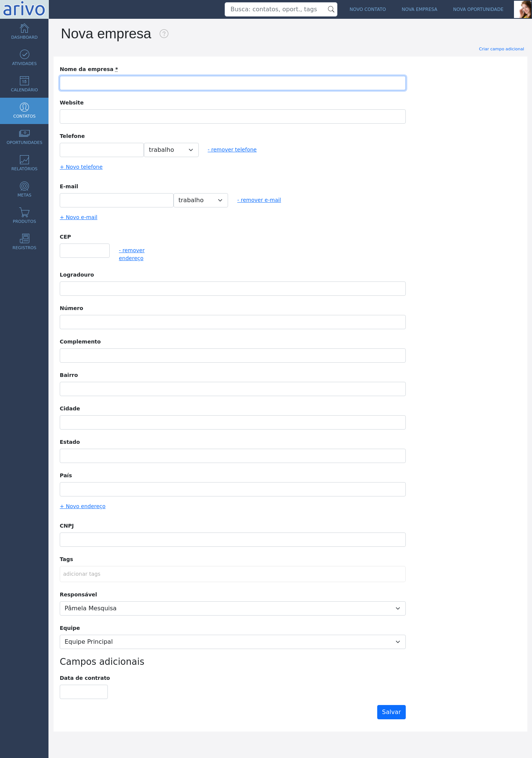Click the + Novo e-mail link
The width and height of the screenshot is (532, 758).
[x=79, y=217]
